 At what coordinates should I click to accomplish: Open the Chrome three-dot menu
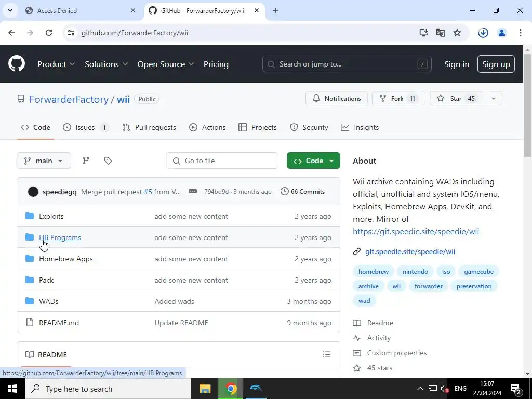pyautogui.click(x=521, y=33)
